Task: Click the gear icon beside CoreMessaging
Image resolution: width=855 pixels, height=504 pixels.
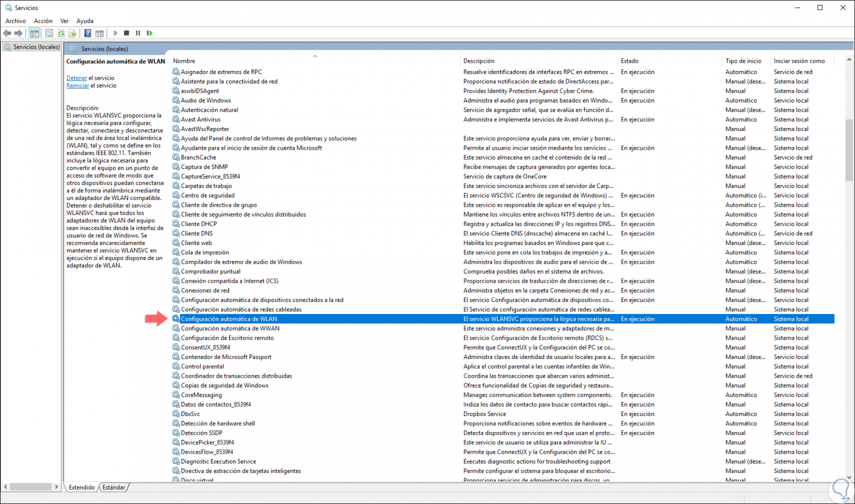Action: pos(176,395)
